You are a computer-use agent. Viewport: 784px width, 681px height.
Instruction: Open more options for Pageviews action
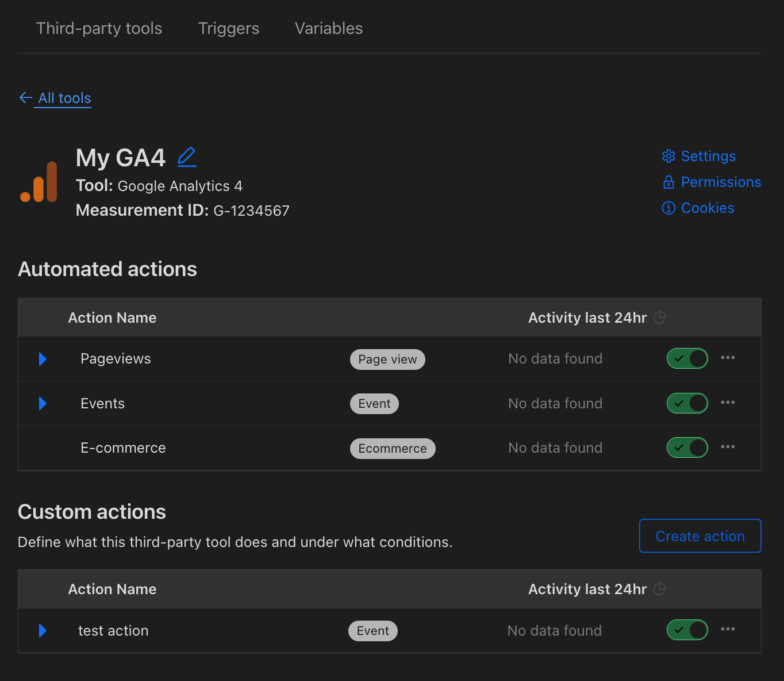pyautogui.click(x=728, y=358)
